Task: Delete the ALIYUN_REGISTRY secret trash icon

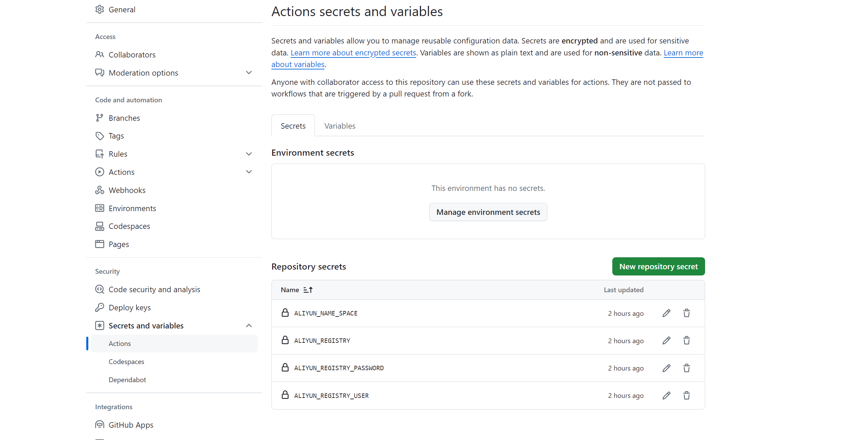Action: [x=686, y=340]
